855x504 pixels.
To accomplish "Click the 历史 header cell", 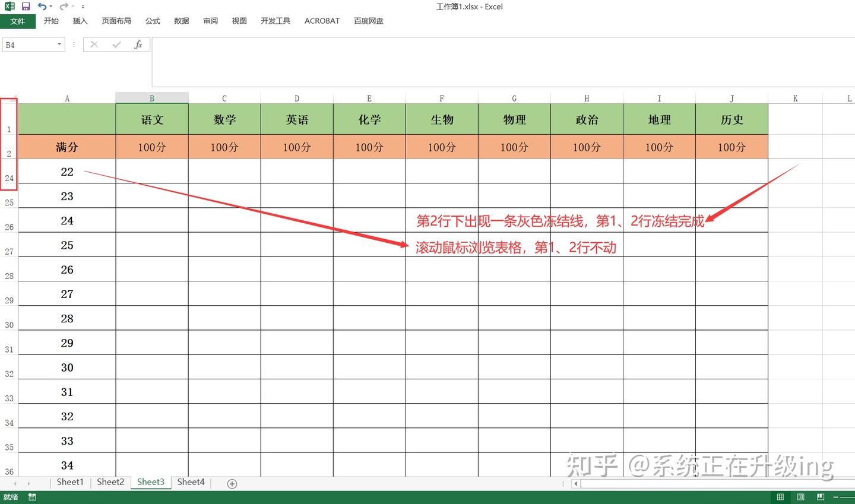I will click(x=731, y=119).
